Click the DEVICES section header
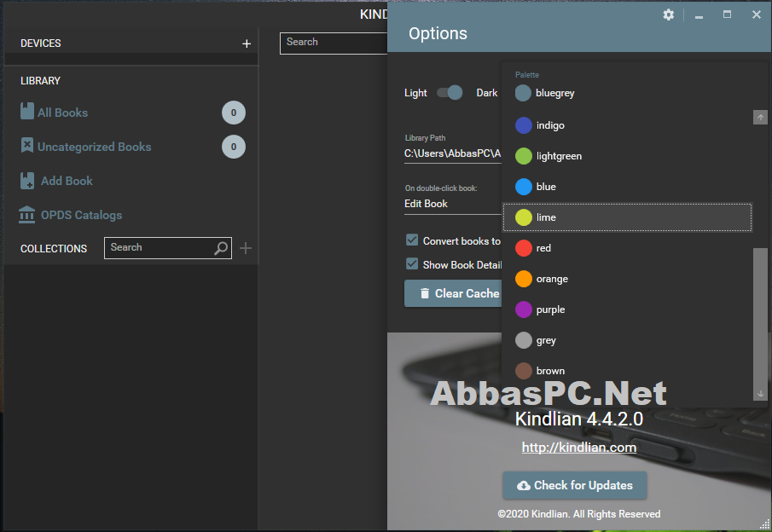The image size is (772, 532). point(40,43)
